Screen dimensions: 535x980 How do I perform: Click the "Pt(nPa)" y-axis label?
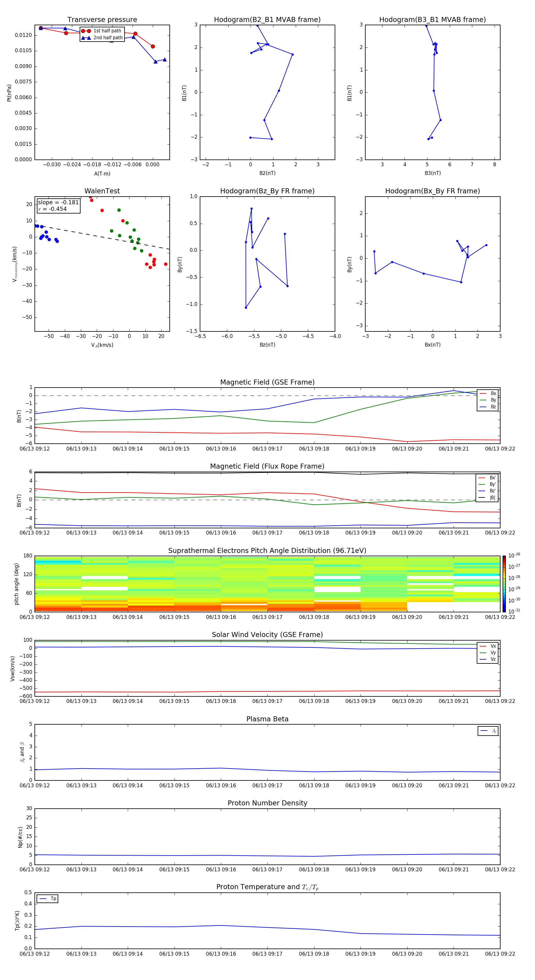coord(9,92)
